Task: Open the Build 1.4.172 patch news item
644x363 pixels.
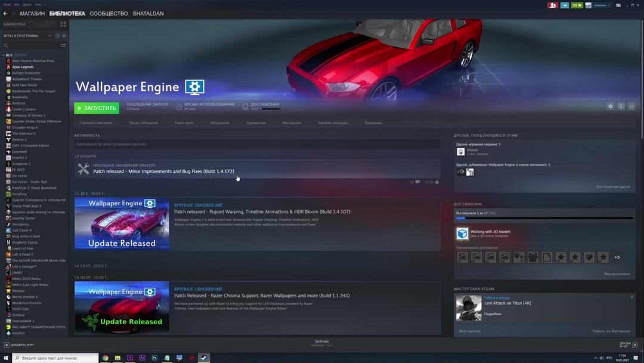Action: click(x=257, y=169)
